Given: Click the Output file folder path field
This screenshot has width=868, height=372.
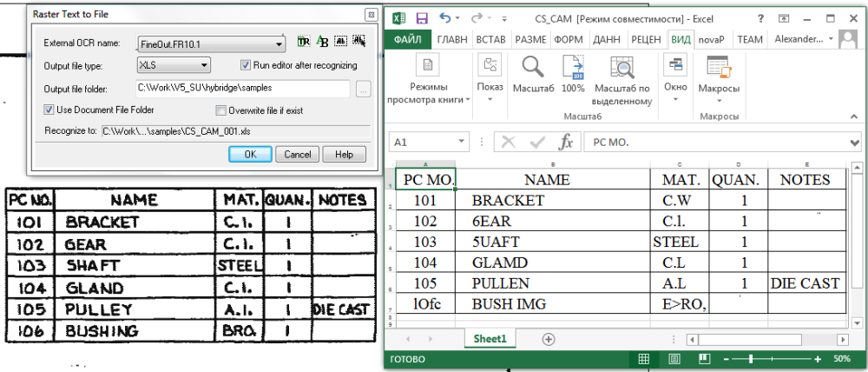Looking at the screenshot, I should tap(242, 88).
